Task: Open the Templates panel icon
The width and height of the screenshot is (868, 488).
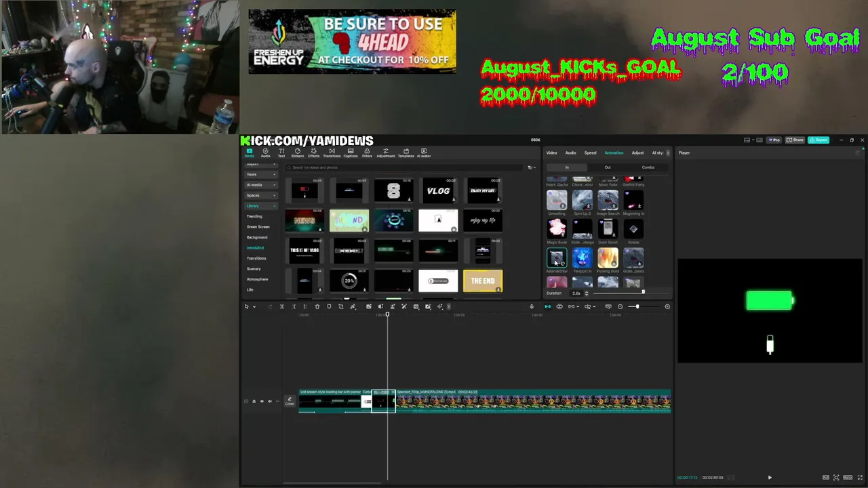Action: coord(406,152)
